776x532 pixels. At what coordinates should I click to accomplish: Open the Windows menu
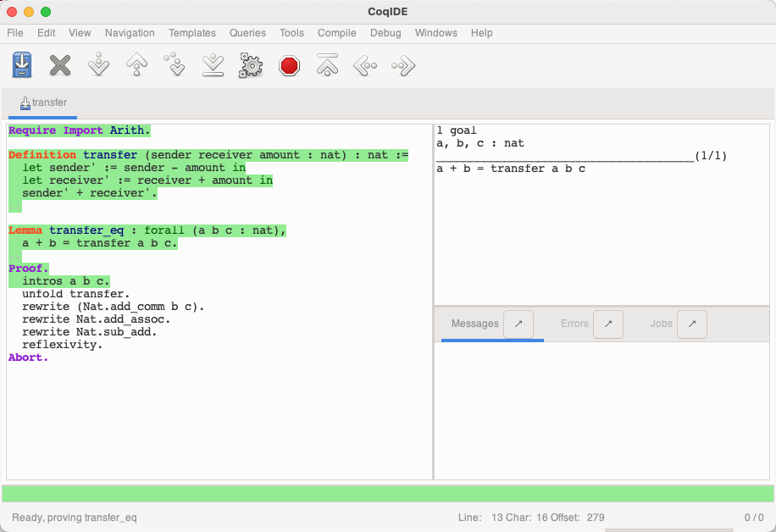pyautogui.click(x=436, y=33)
